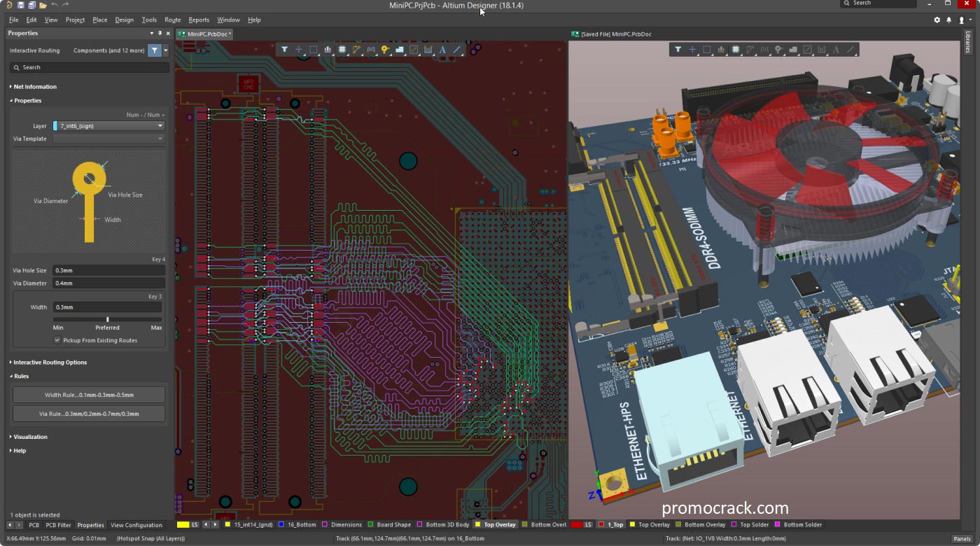
Task: Select the interactive routing tool icon
Action: 356,50
